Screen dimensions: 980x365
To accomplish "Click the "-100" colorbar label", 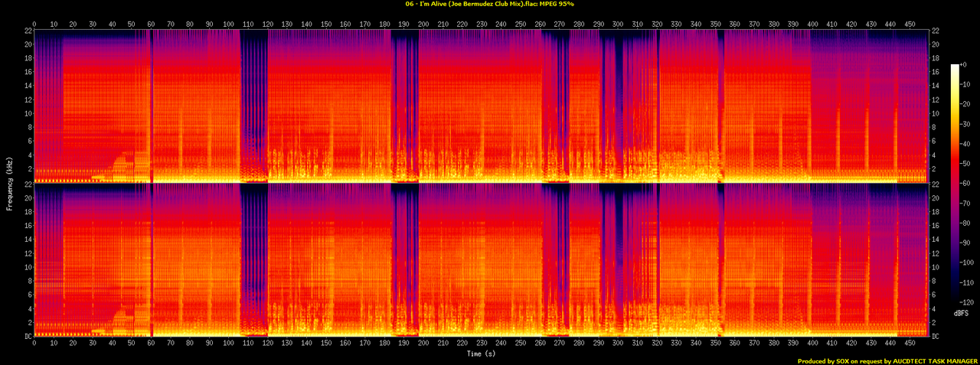I will click(968, 263).
